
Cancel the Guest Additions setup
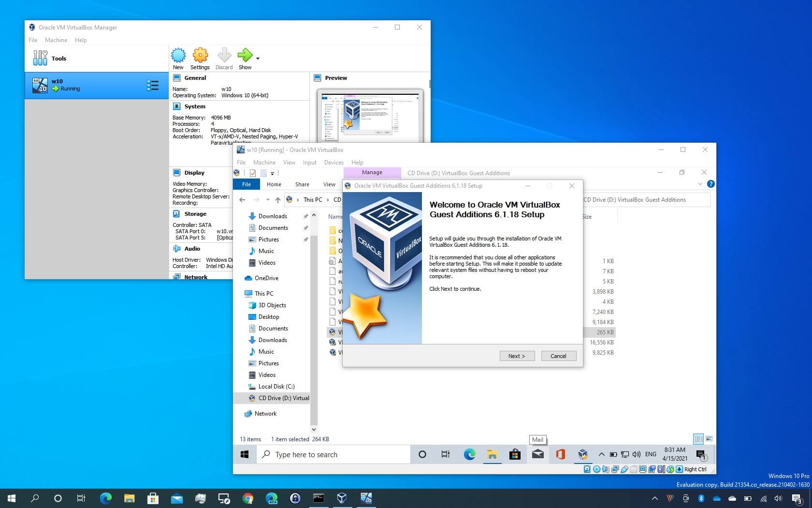[x=558, y=356]
